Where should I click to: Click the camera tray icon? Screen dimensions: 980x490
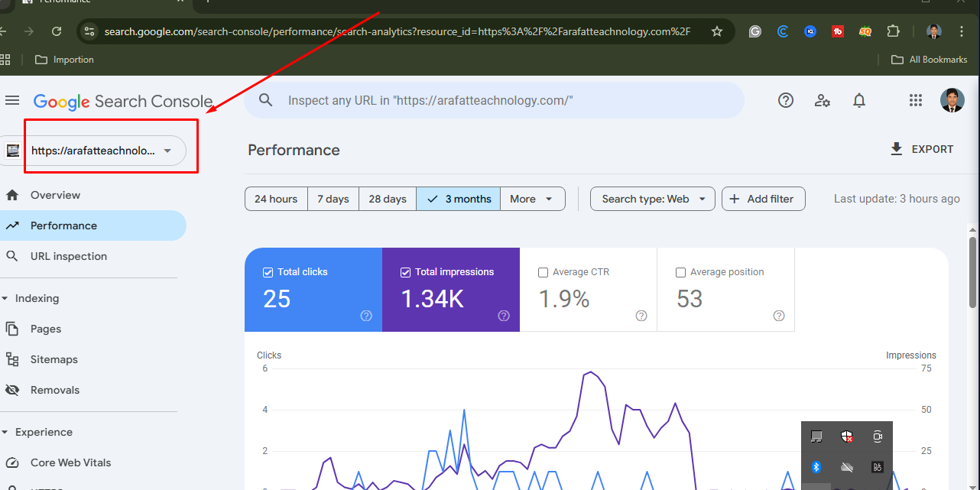click(x=878, y=436)
